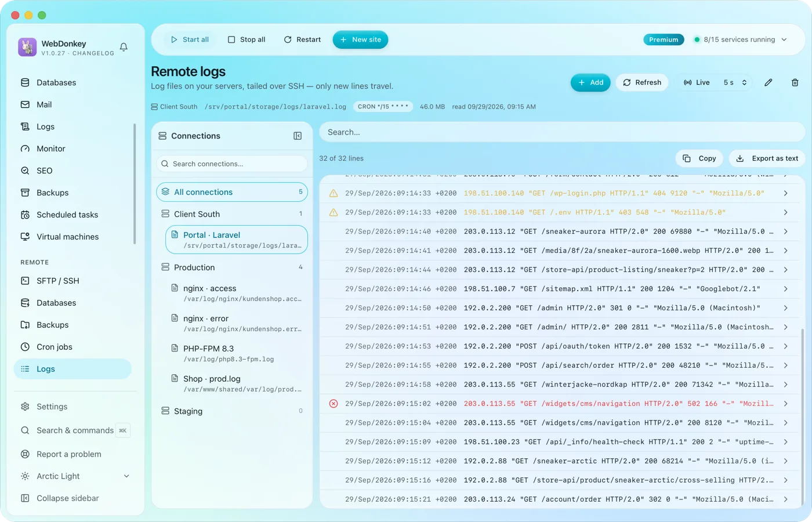Click Export as text

click(x=767, y=158)
